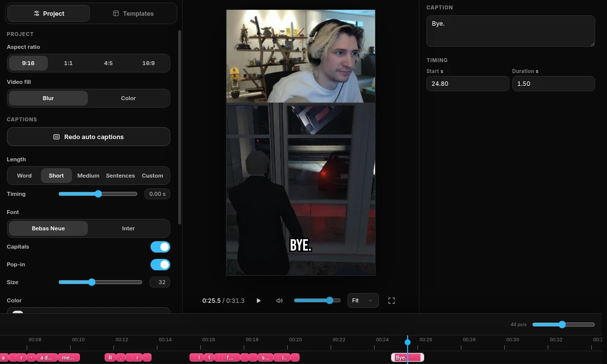Viewport: 607px width, 364px height.
Task: Set caption length to Sentences
Action: tap(120, 176)
